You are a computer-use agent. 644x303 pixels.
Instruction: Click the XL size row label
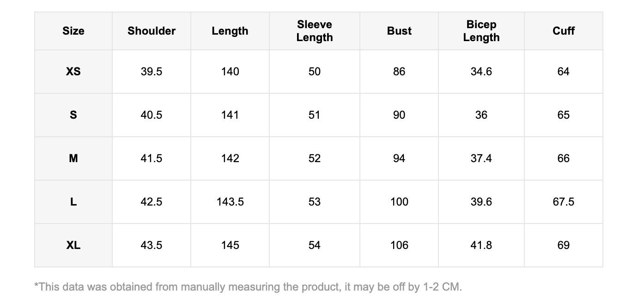(x=73, y=245)
